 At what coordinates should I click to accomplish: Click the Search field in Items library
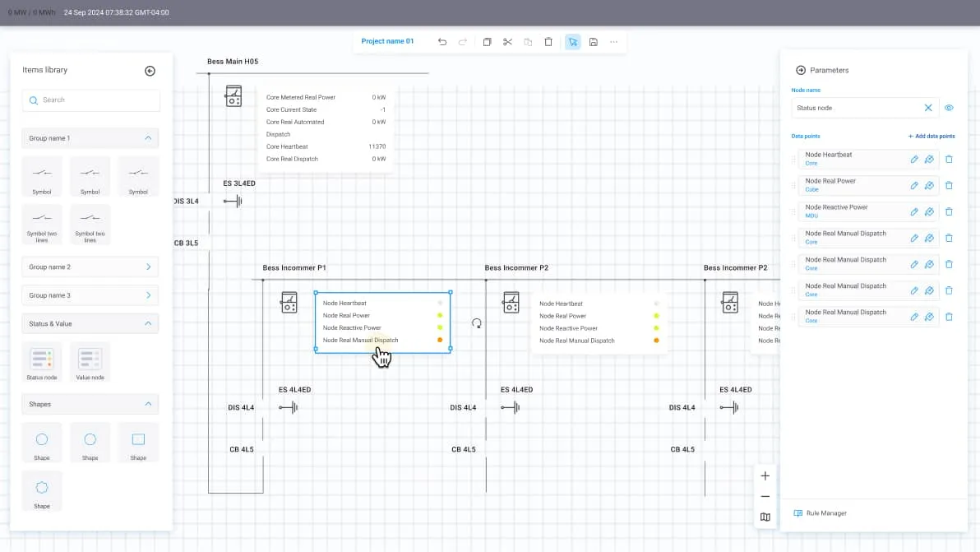[90, 100]
